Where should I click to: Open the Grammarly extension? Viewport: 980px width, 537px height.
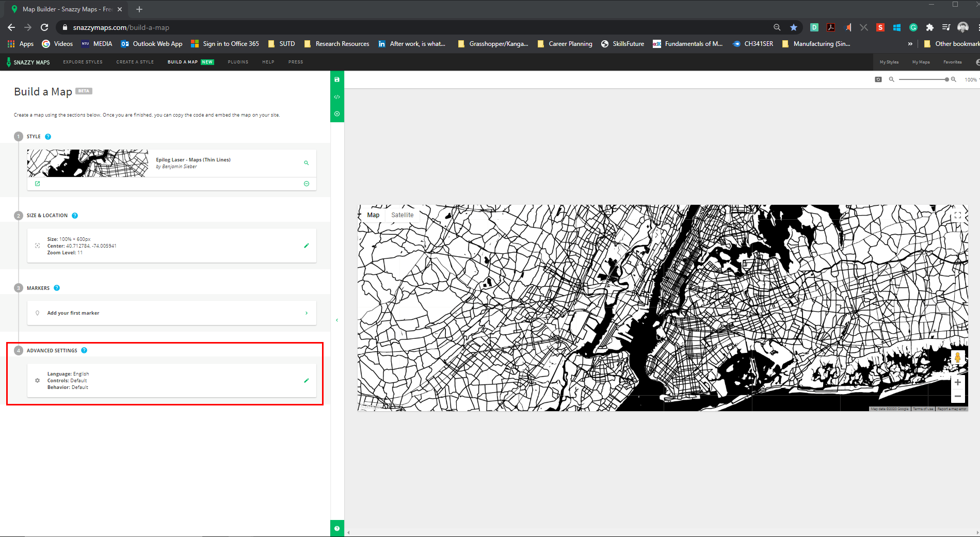(x=913, y=27)
